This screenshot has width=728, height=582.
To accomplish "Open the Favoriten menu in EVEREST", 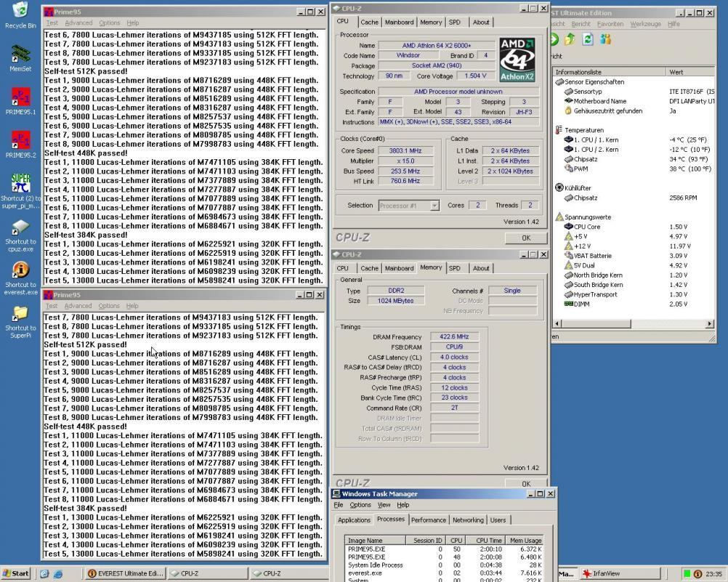I will click(x=610, y=24).
